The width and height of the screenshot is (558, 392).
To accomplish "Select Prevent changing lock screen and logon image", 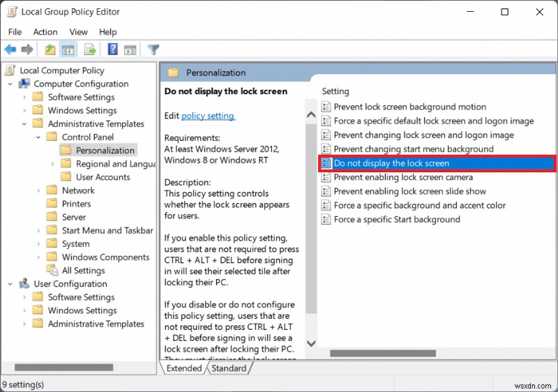I will (424, 135).
